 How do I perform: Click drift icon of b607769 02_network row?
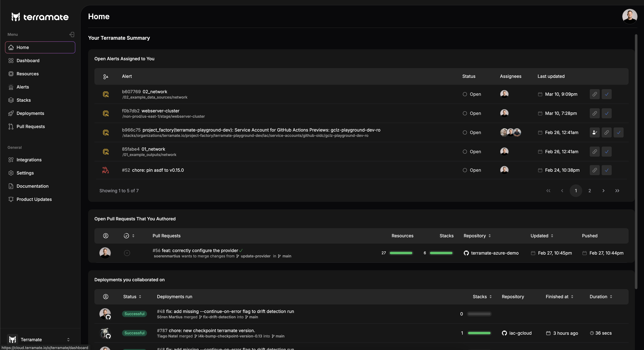(x=106, y=94)
